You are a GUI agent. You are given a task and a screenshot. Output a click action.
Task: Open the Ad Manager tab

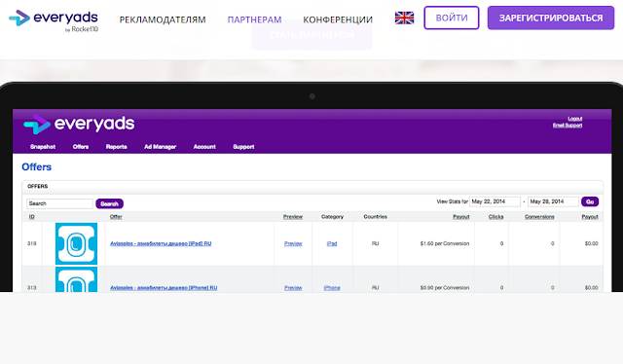point(160,147)
